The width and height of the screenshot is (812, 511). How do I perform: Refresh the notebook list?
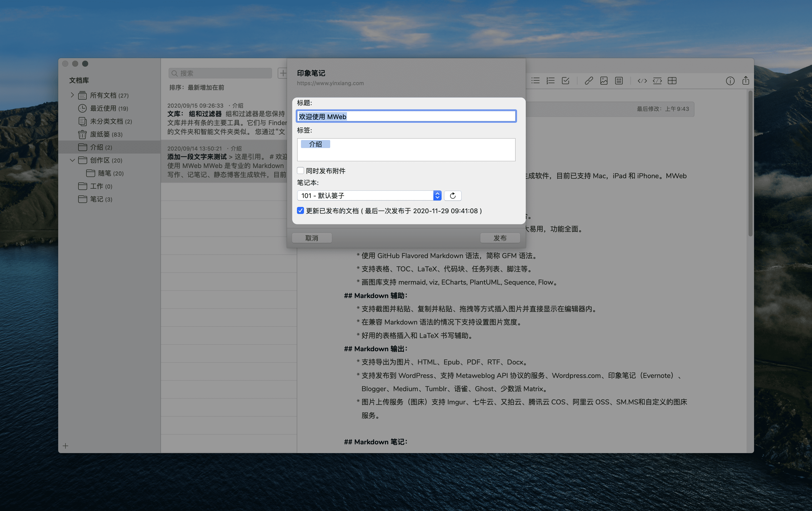tap(453, 195)
